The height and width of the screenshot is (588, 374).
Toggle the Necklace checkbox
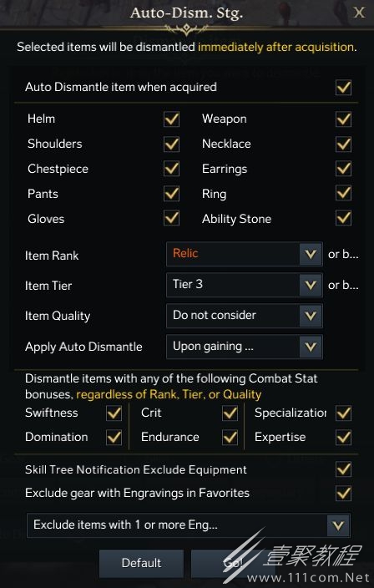pos(343,144)
